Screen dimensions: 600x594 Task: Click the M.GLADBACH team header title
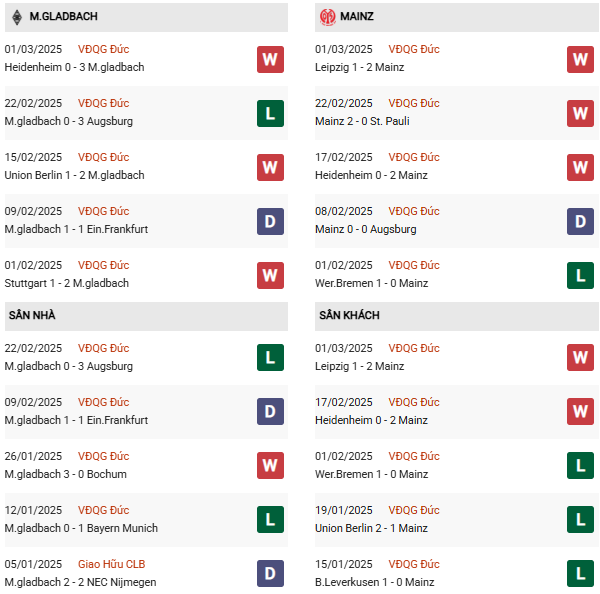[x=64, y=17]
